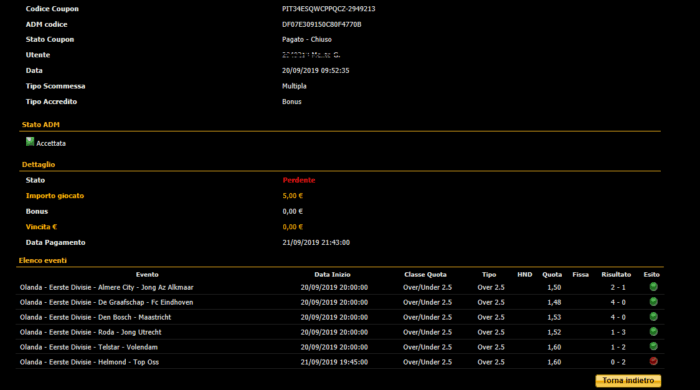Click the Fissa column header
The image size is (700, 390).
coord(580,275)
